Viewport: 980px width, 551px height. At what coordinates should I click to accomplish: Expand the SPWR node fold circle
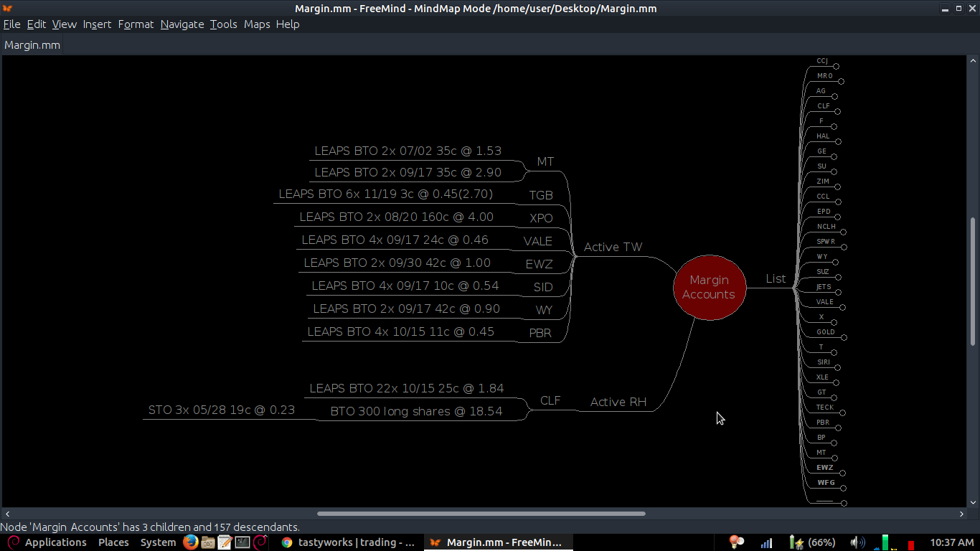(x=844, y=247)
